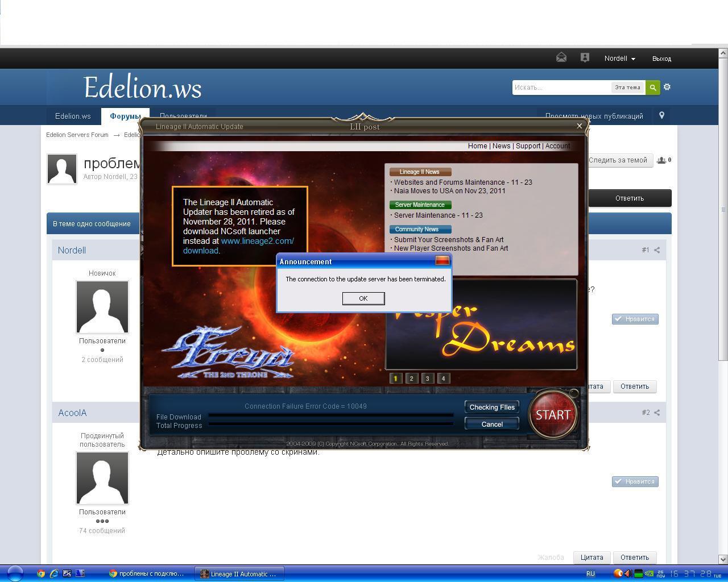Image resolution: width=728 pixels, height=582 pixels.
Task: Open the Edelion.ws nav tab
Action: [x=73, y=116]
